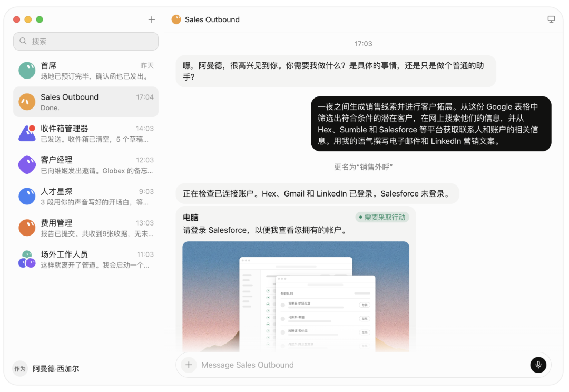Open the 人才星探 conversation
The image size is (569, 392).
point(86,197)
